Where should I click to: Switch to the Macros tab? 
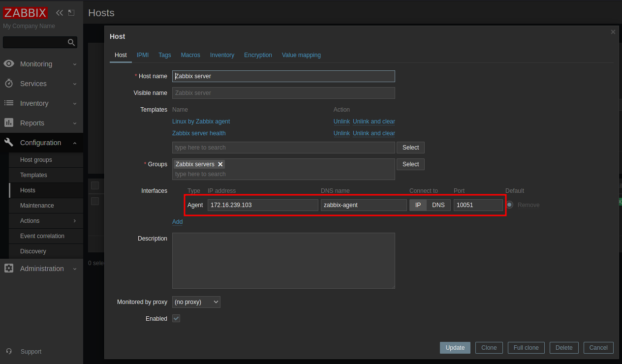[x=190, y=55]
